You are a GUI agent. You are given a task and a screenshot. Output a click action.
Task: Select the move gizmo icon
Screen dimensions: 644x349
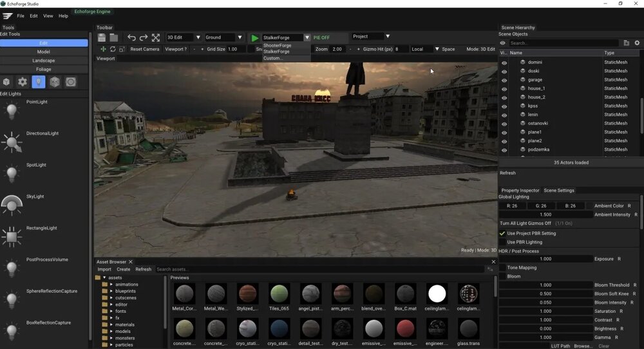(x=103, y=49)
